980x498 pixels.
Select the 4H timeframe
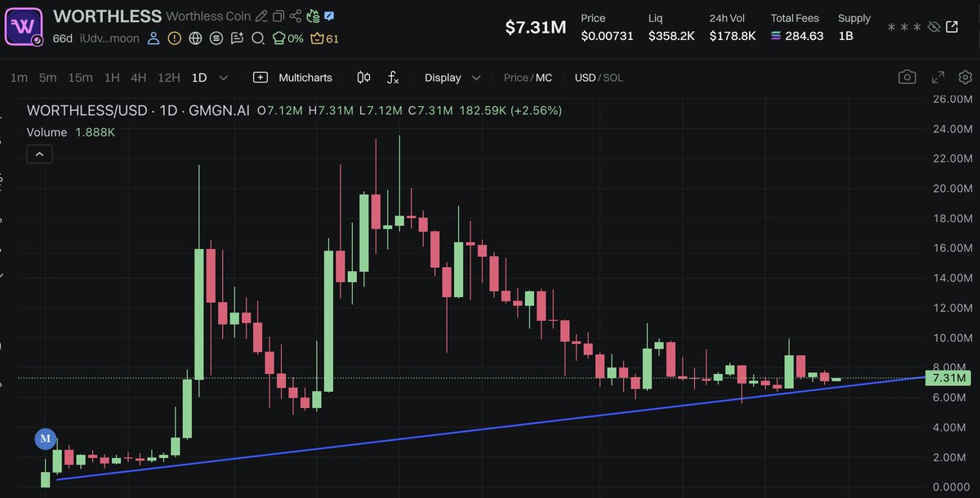[x=139, y=78]
